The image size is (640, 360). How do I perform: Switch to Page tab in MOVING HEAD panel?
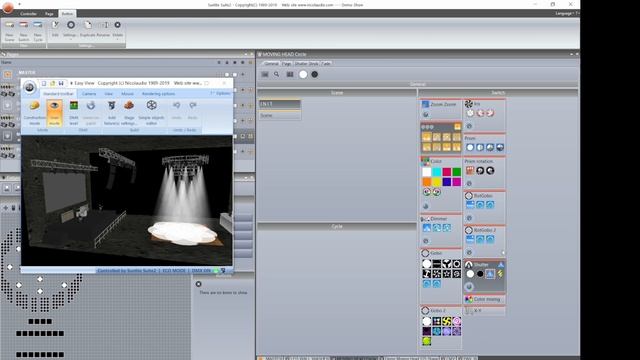(287, 64)
